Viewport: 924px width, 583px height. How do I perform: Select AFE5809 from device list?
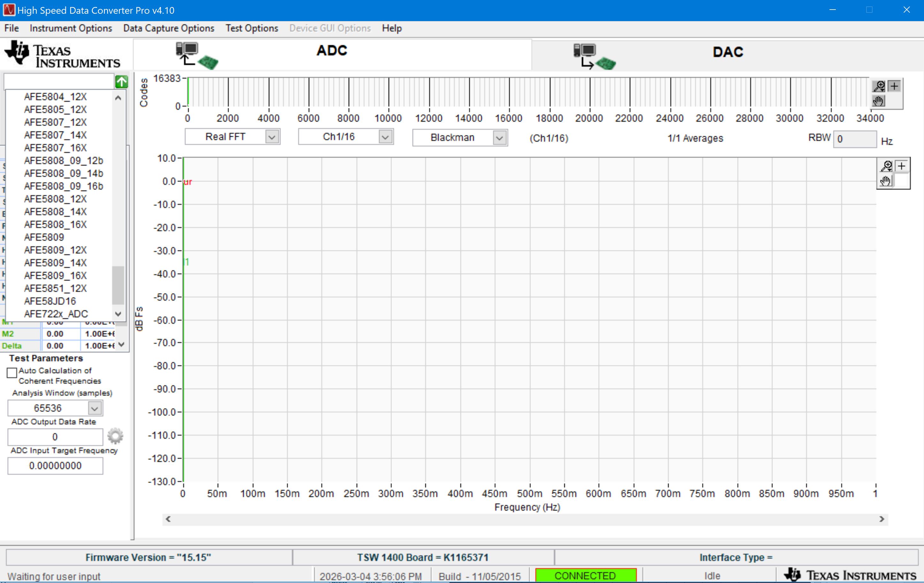44,237
